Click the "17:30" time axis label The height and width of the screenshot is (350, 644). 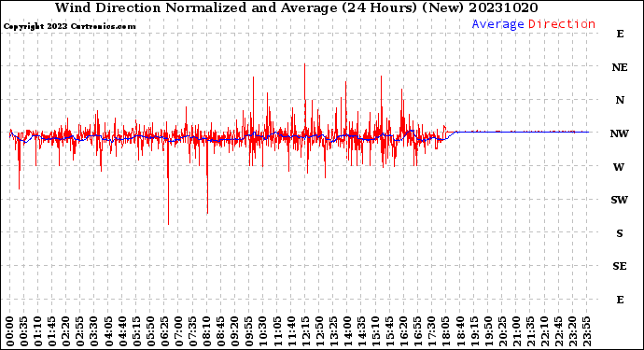click(x=432, y=331)
